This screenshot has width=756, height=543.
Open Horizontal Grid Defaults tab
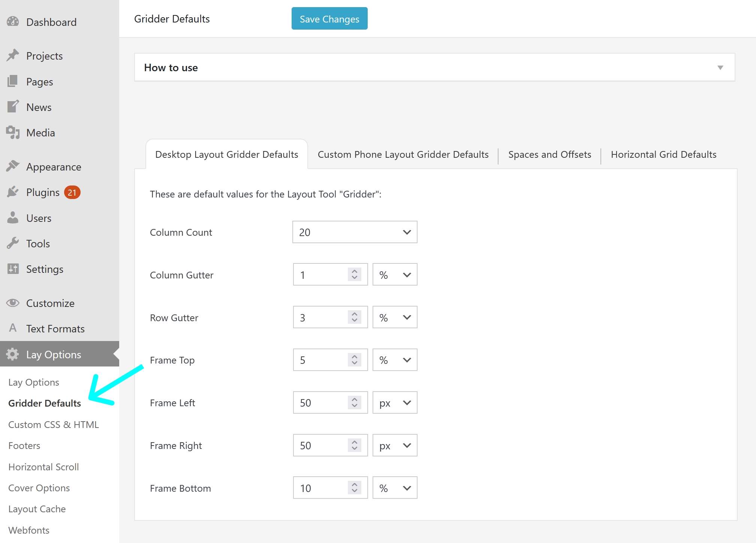(663, 154)
